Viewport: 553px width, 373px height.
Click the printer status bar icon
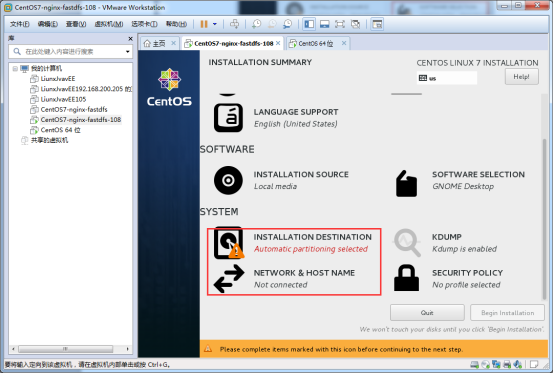[x=507, y=364]
